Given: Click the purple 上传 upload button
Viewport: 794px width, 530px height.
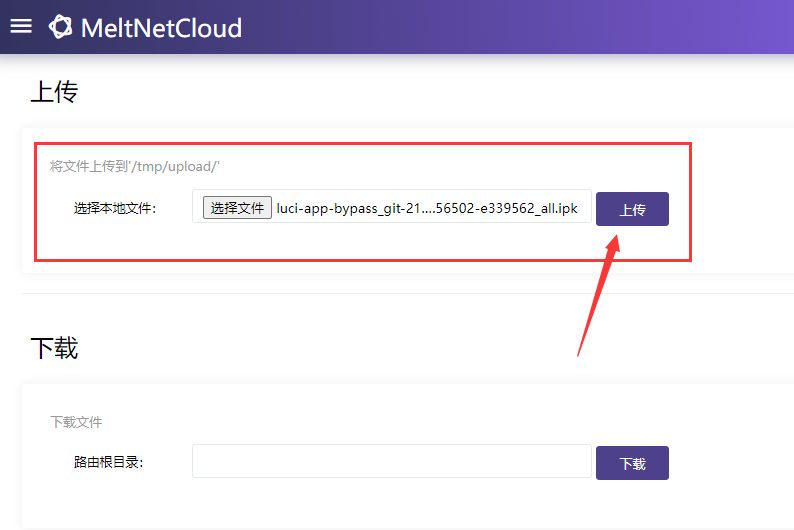Looking at the screenshot, I should [632, 209].
